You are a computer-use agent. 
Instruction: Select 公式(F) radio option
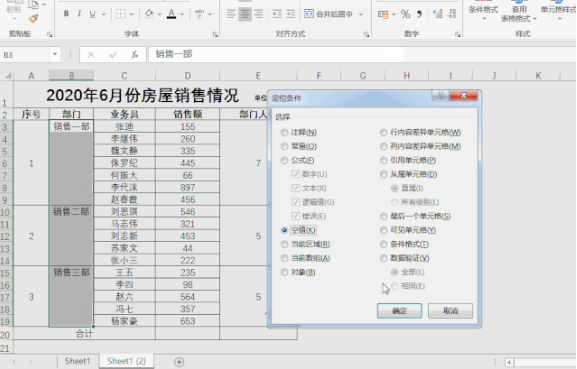tap(297, 160)
